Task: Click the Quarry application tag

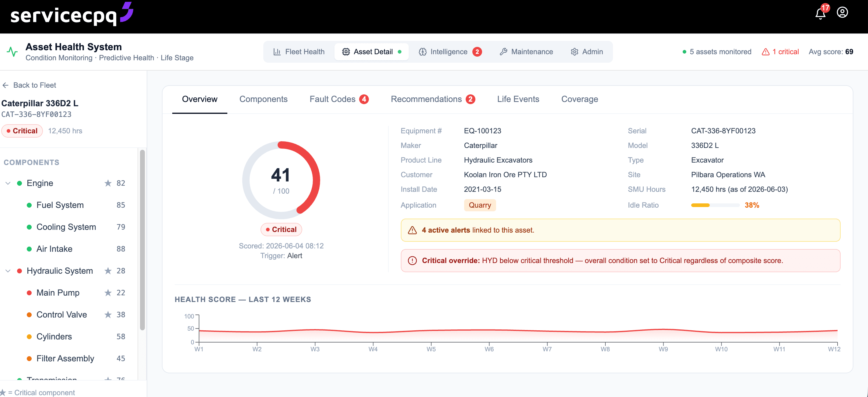Action: coord(480,205)
